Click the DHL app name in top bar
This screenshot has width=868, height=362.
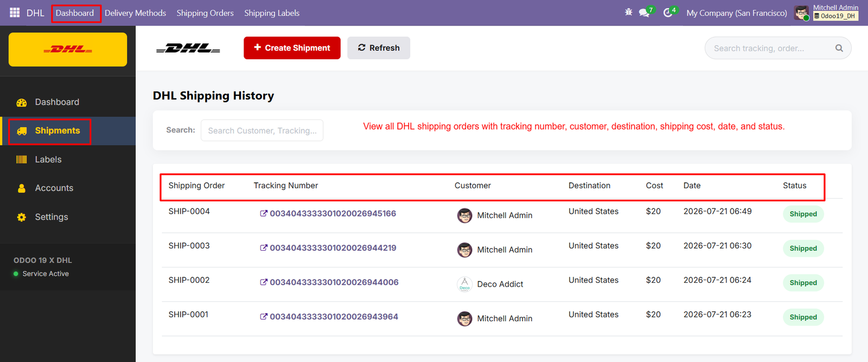[35, 13]
